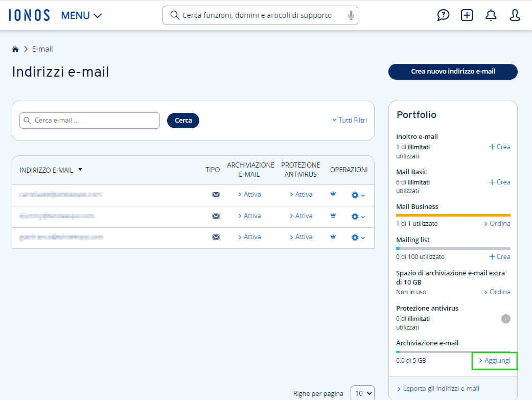Image resolution: width=532 pixels, height=400 pixels.
Task: Click the Archiviazione e-mail usage bar
Action: coord(453,352)
